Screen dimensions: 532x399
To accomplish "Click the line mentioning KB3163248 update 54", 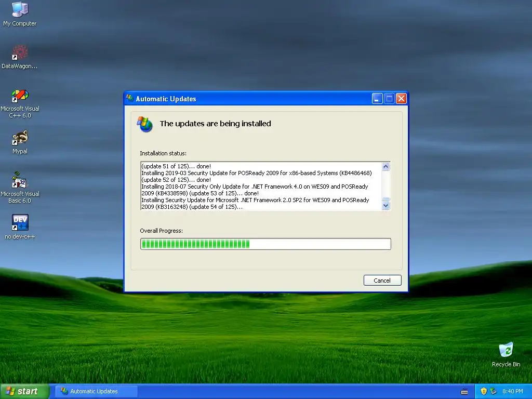I will tap(192, 207).
